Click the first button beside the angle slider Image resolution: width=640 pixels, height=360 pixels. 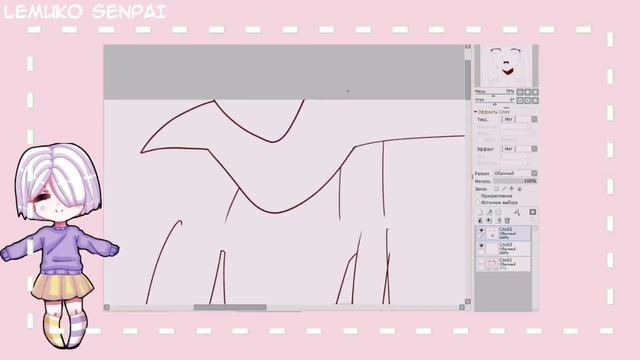[520, 100]
